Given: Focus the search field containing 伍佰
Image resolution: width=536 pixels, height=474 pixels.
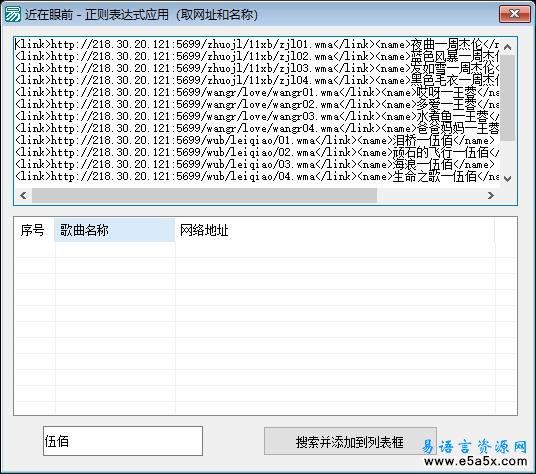Looking at the screenshot, I should click(123, 441).
